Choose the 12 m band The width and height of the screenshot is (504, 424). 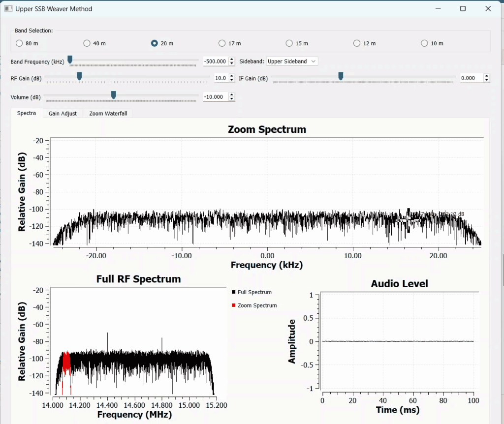tap(356, 43)
